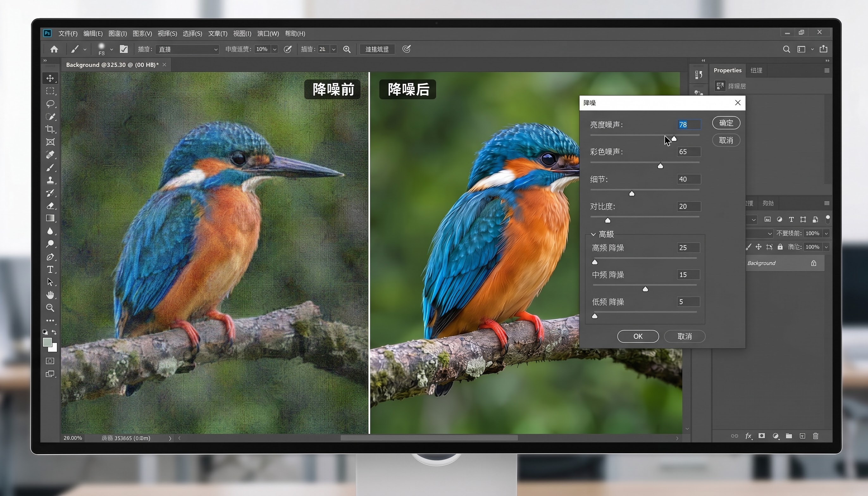The width and height of the screenshot is (868, 496).
Task: Select the Crop tool
Action: coord(50,129)
